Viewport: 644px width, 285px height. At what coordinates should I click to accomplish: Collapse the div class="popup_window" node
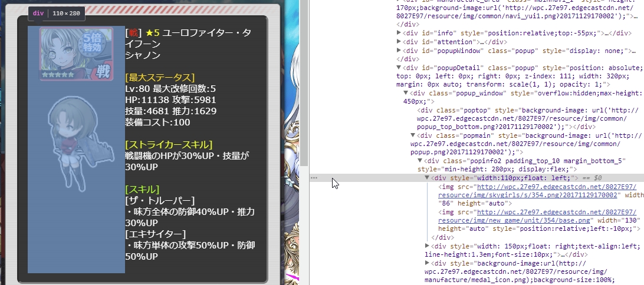click(406, 94)
